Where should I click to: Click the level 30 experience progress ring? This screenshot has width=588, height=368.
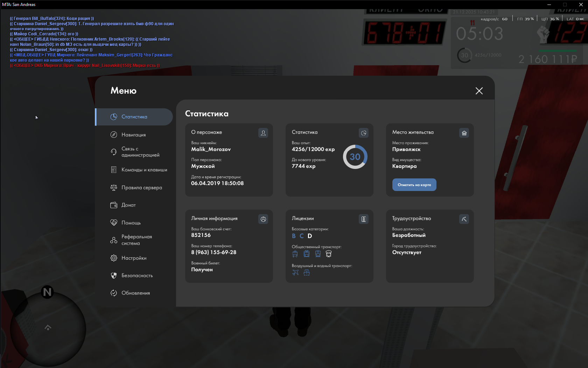[x=355, y=157]
